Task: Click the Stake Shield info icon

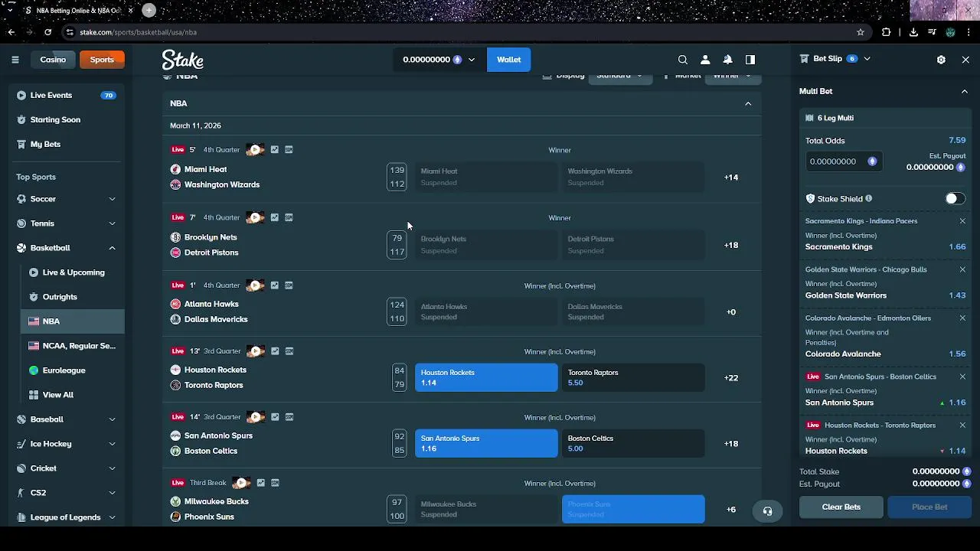Action: pyautogui.click(x=868, y=199)
